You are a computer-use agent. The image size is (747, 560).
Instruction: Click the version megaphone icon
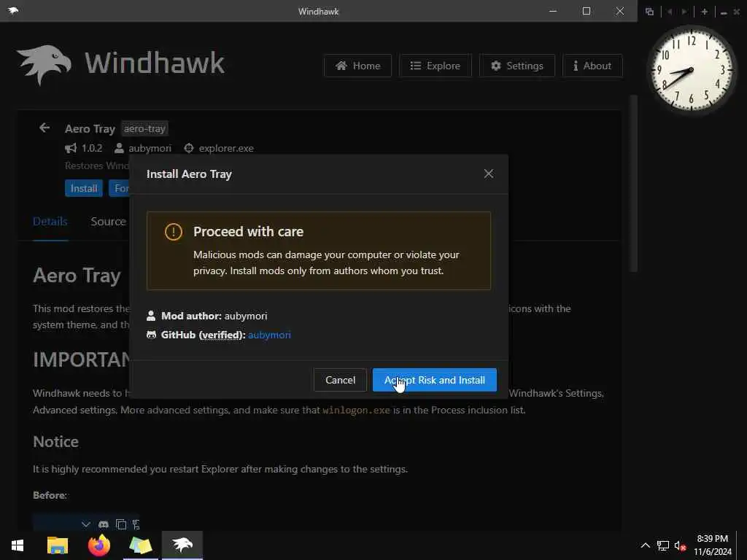[71, 148]
